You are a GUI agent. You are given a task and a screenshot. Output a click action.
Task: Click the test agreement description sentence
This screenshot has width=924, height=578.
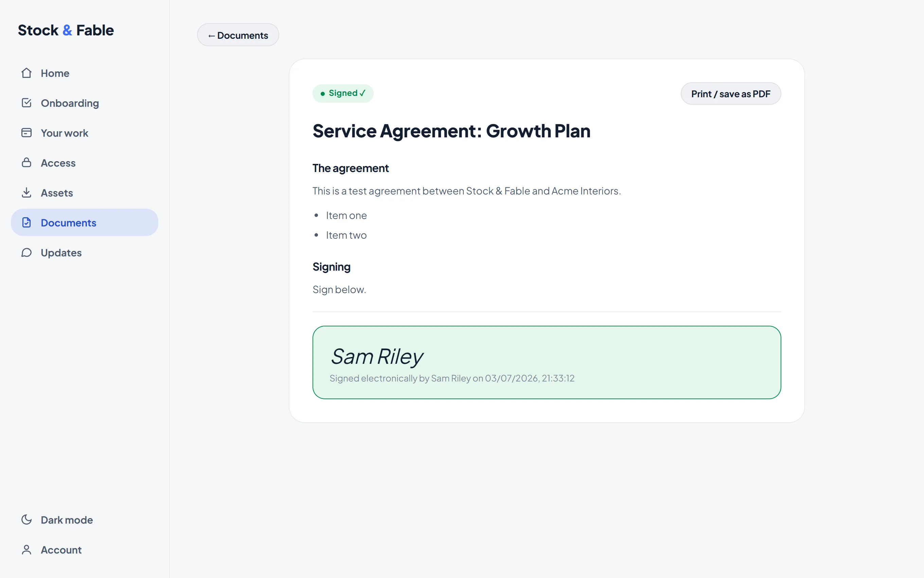click(466, 191)
